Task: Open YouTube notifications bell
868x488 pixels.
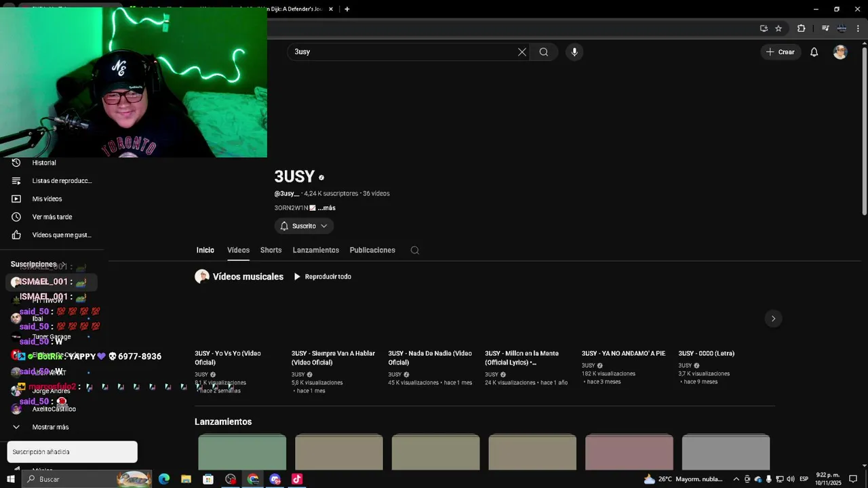Action: coord(814,52)
